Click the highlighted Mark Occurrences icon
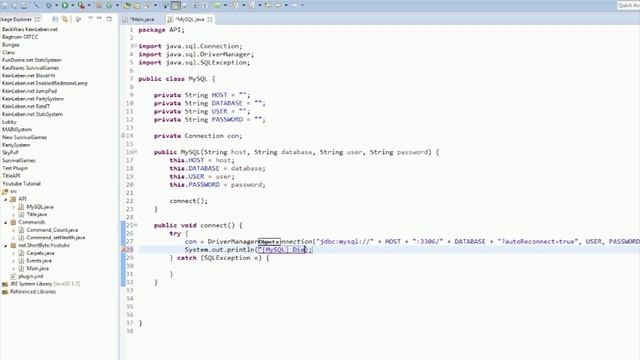Screen dimensions: 640x360 click(176, 5)
